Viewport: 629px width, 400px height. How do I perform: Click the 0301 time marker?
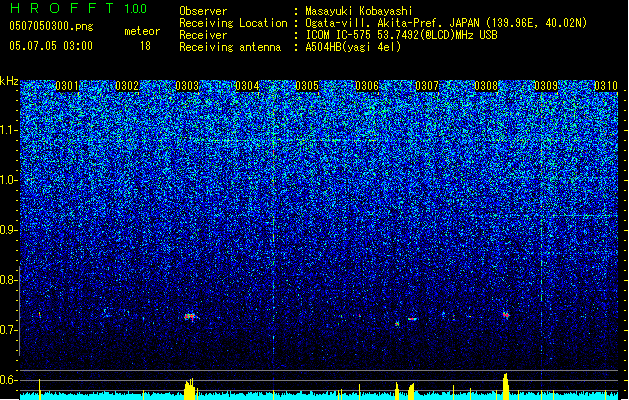tap(67, 86)
